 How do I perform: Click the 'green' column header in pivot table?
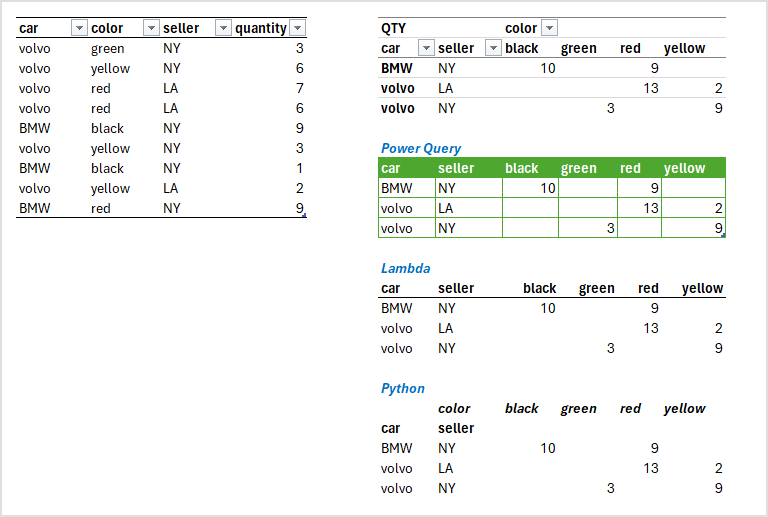pyautogui.click(x=578, y=48)
